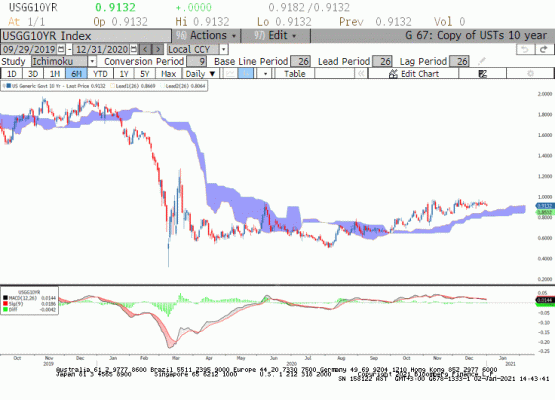Select the 5Y time range
This screenshot has height=400, width=555.
(145, 74)
